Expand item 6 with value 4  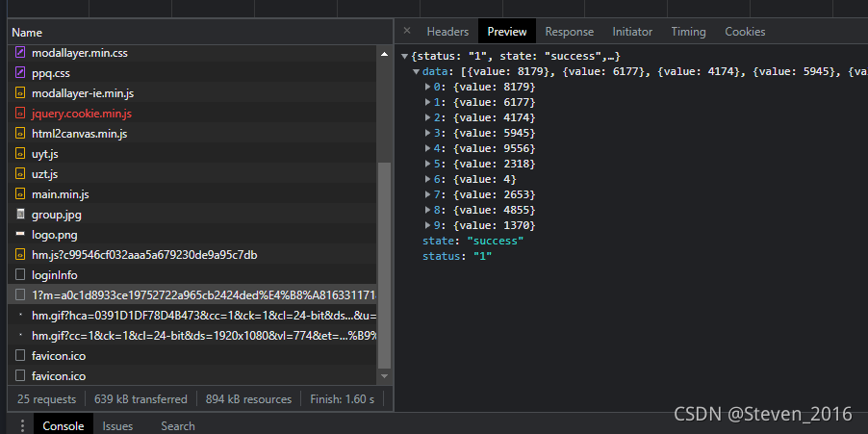coord(427,179)
